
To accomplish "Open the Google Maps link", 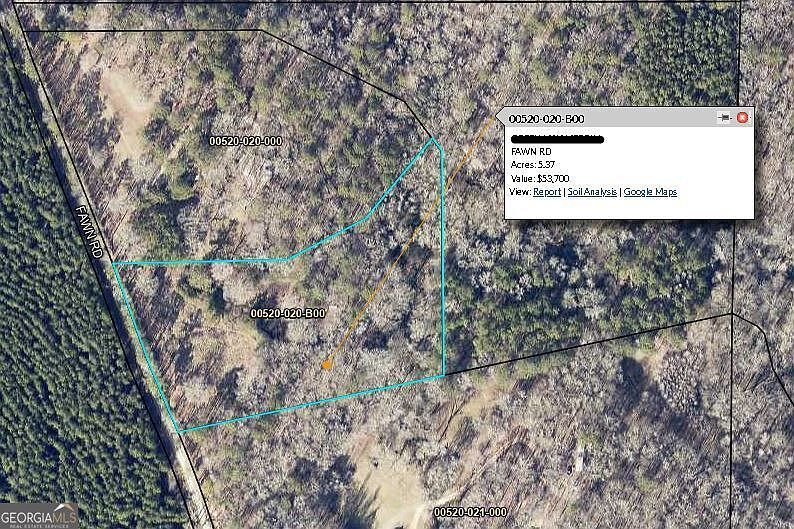I will click(650, 192).
